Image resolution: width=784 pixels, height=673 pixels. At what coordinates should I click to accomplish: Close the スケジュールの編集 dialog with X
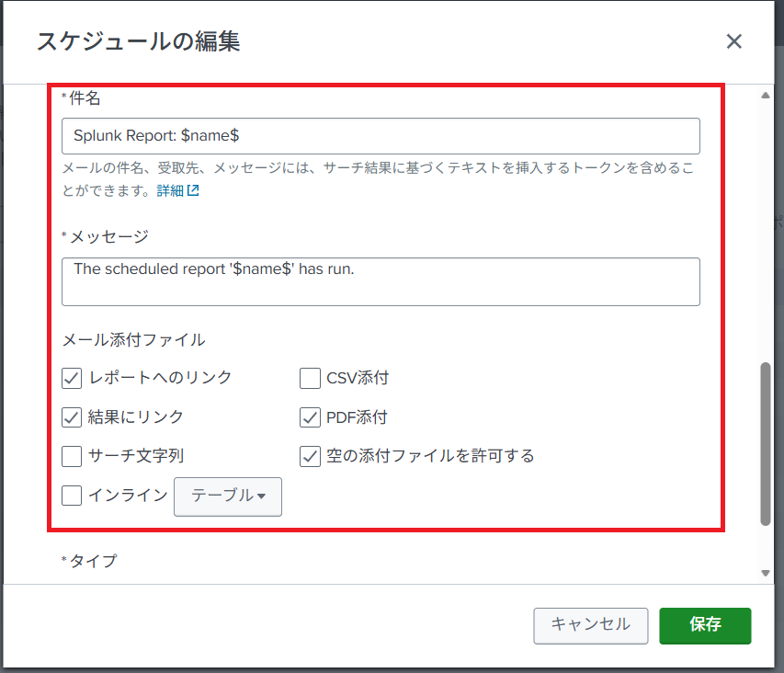733,41
